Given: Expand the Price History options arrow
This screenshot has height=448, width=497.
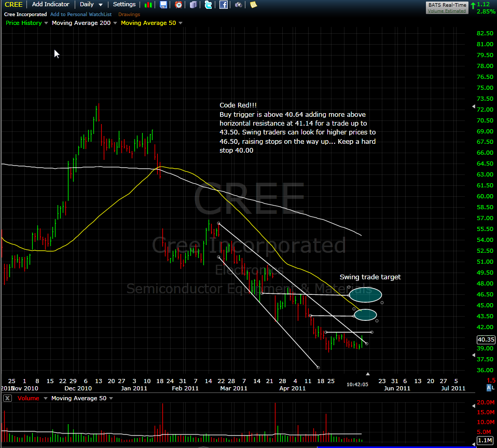Looking at the screenshot, I should [46, 23].
